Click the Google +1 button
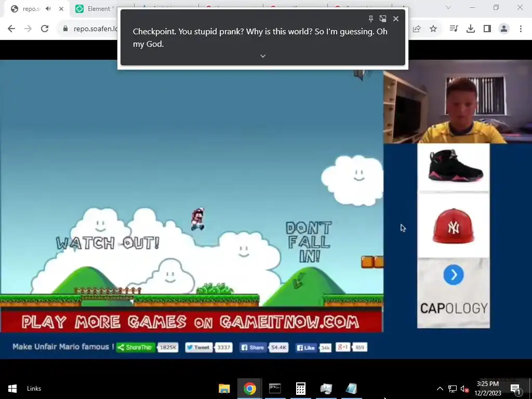Screen dimensions: 532x399 343,347
